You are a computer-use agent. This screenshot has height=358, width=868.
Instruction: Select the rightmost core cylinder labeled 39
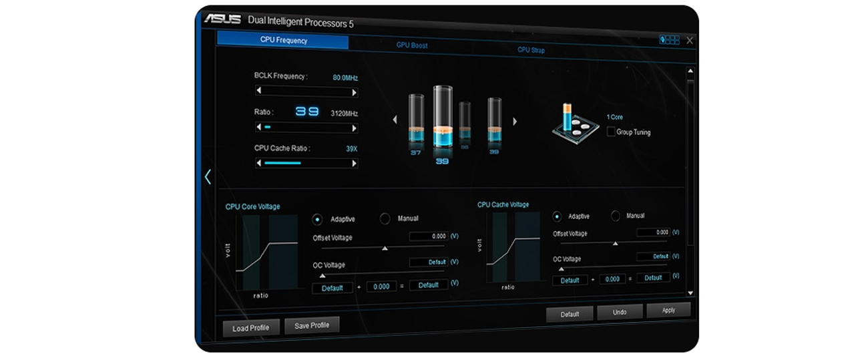(x=494, y=121)
